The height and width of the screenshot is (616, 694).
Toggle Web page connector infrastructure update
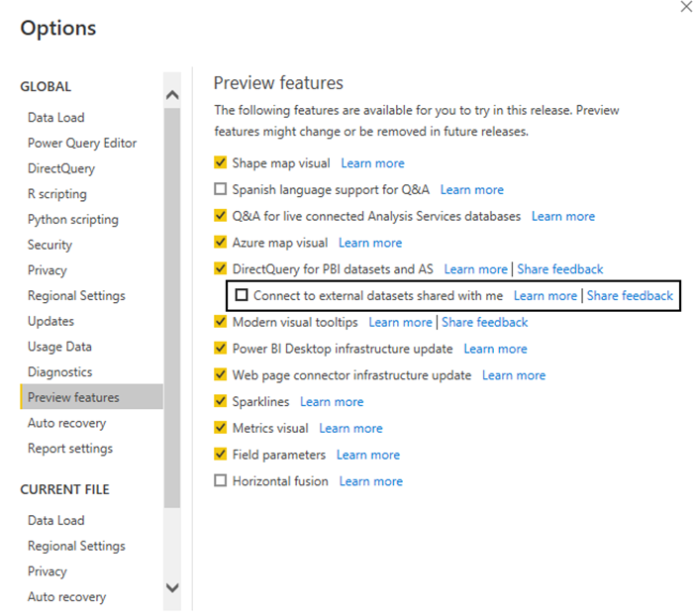[x=221, y=374]
